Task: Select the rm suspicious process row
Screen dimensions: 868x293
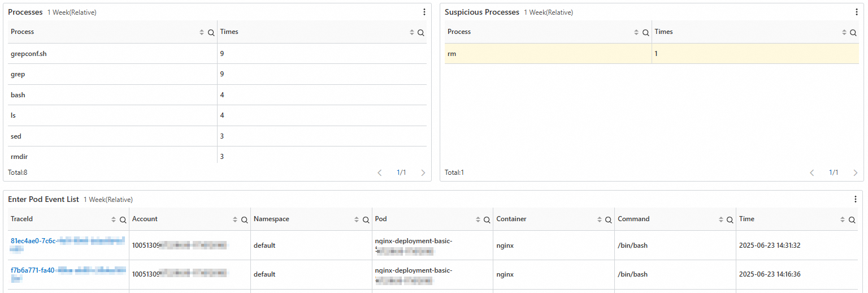Action: tap(548, 54)
